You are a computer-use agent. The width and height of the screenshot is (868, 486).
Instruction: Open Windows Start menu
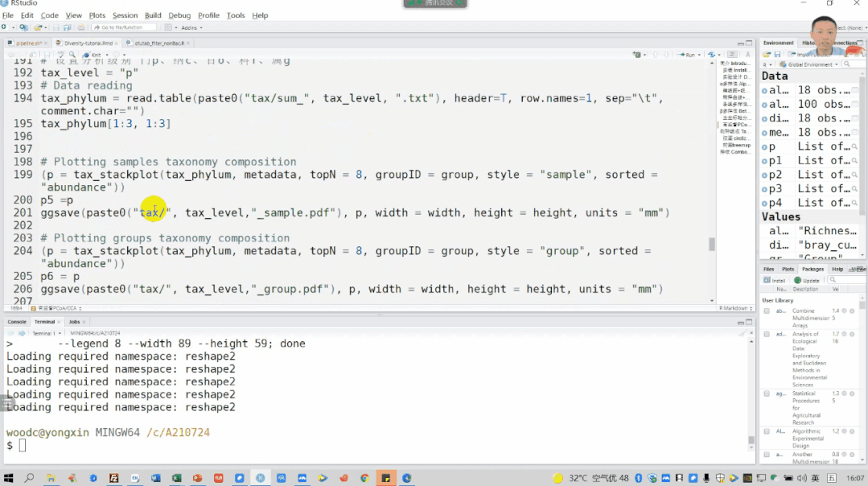tap(9, 478)
